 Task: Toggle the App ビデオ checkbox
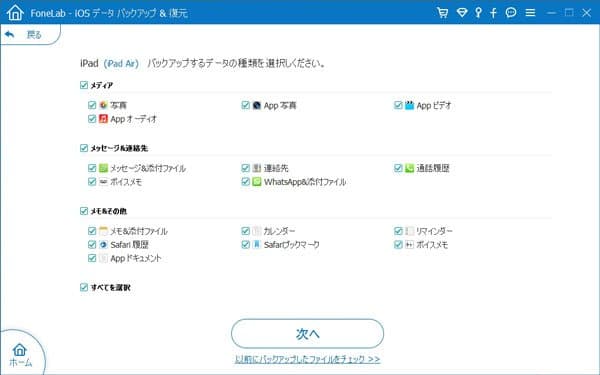[398, 105]
